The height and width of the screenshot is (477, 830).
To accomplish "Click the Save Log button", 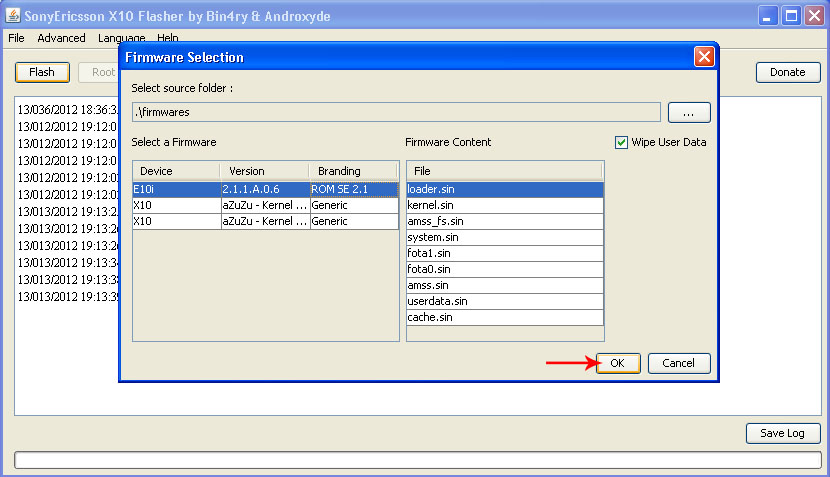I will coord(783,433).
